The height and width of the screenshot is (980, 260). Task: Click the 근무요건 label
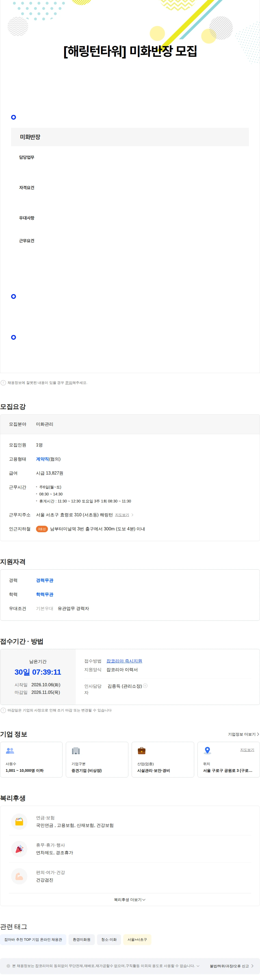coord(27,241)
